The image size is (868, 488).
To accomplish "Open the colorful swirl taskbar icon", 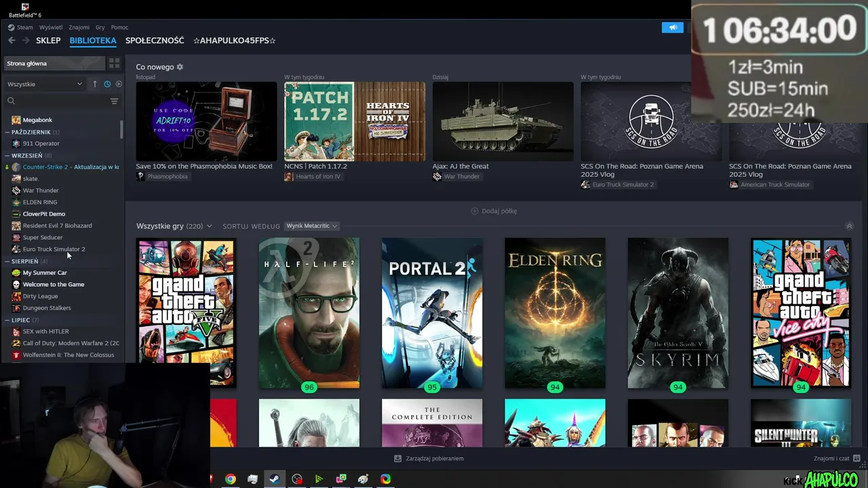I will coord(385,479).
